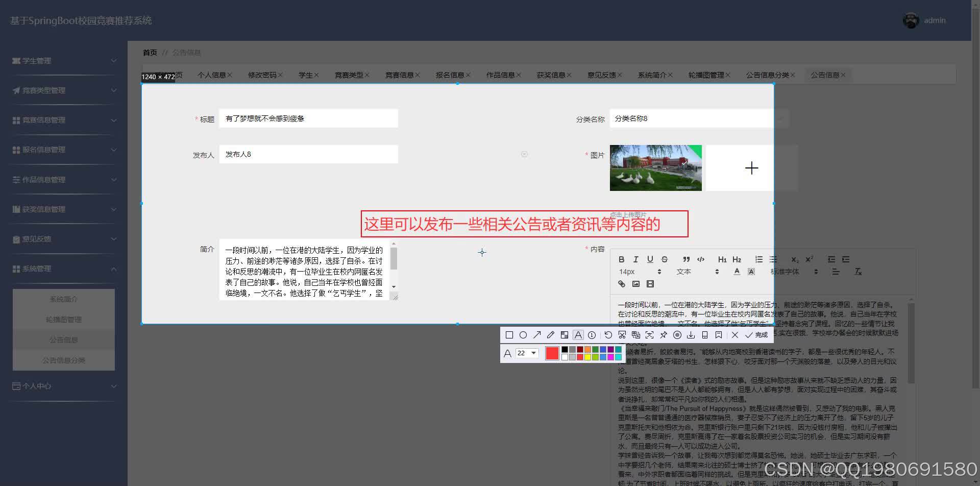Image resolution: width=980 pixels, height=486 pixels.
Task: Undo the last annotation step
Action: pyautogui.click(x=607, y=334)
